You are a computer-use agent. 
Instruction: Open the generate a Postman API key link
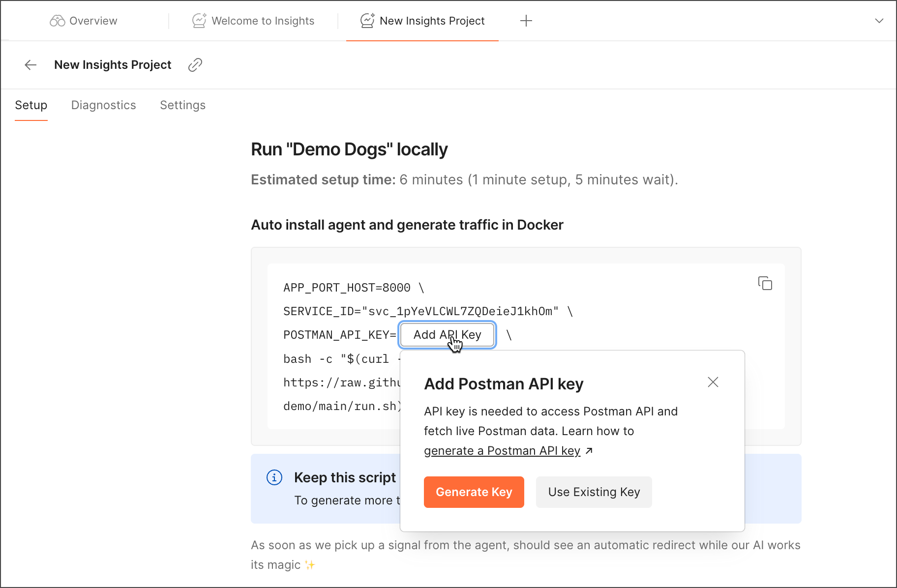(x=502, y=451)
